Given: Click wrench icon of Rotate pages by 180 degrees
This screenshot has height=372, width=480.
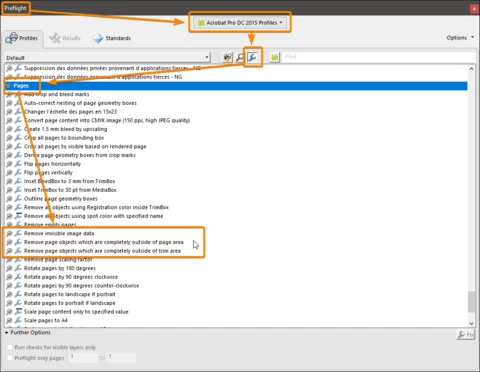Looking at the screenshot, I should (x=18, y=268).
